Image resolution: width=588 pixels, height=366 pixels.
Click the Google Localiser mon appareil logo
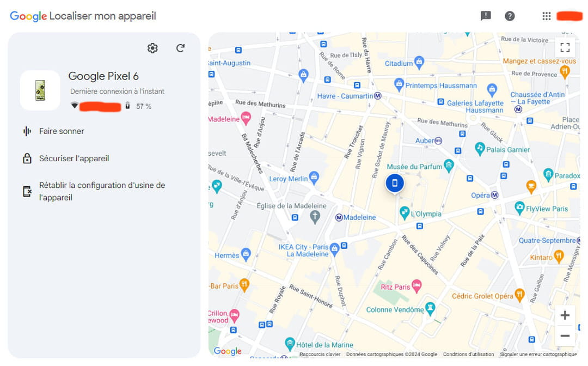(83, 16)
